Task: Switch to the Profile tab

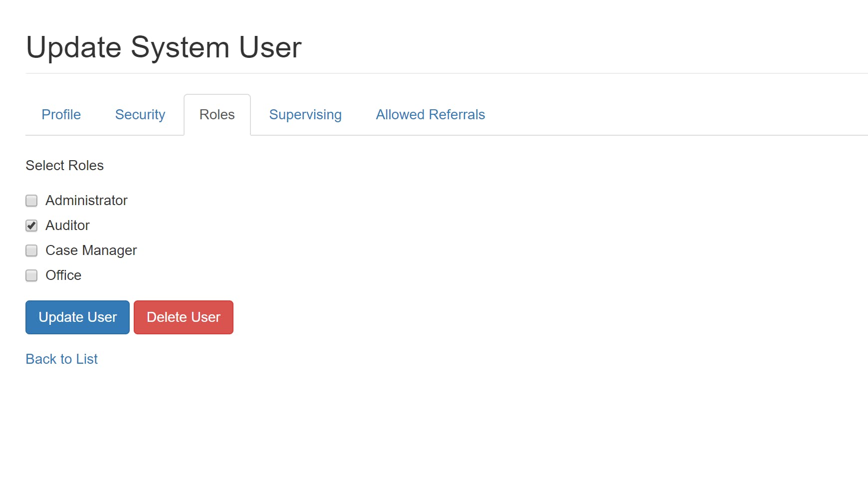Action: [x=61, y=114]
